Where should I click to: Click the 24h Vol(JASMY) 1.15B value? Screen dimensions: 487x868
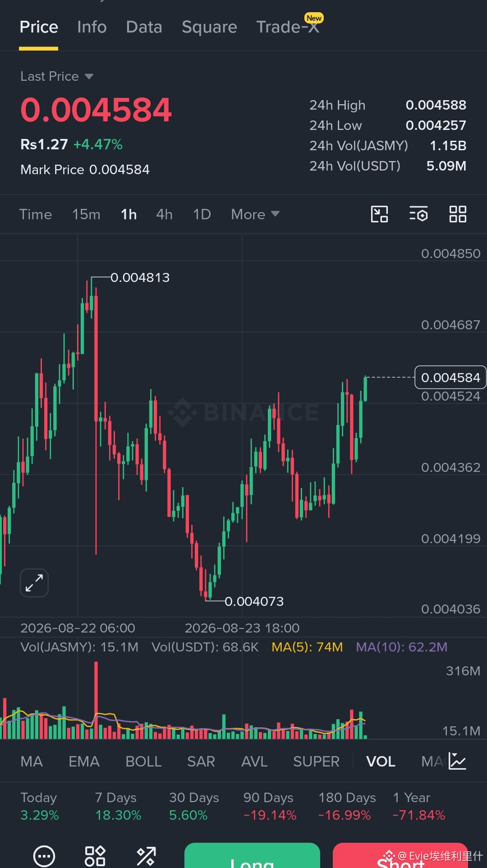[x=448, y=146]
